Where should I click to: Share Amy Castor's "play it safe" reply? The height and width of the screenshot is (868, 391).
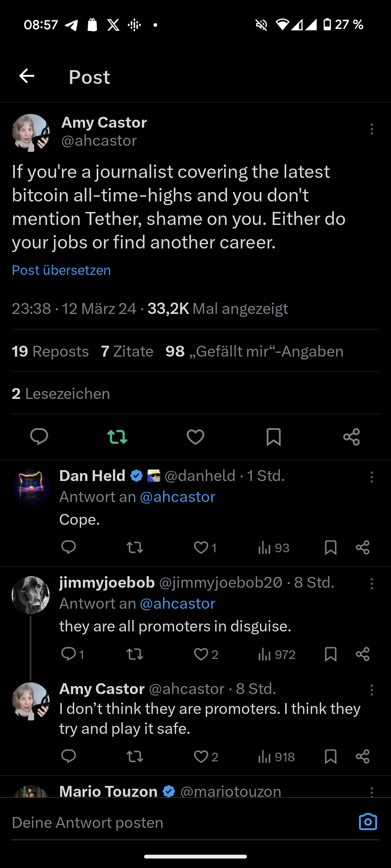(x=362, y=757)
